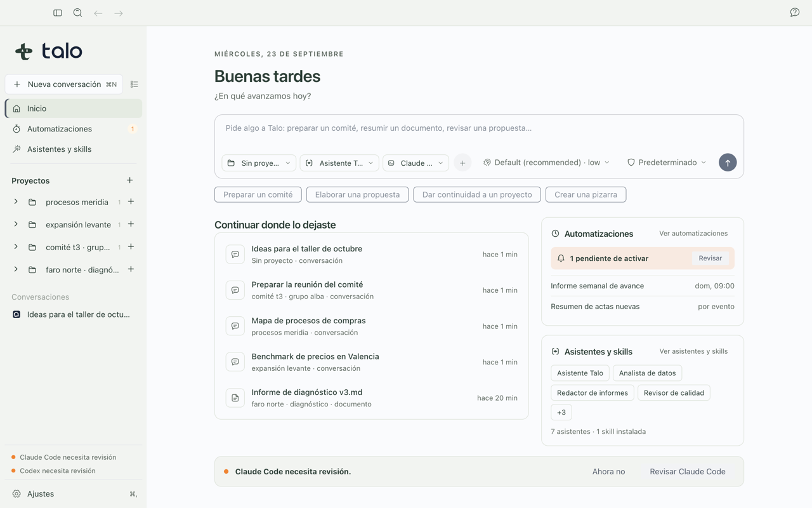Screen dimensions: 812x508
Task: Click the Pide algo a Talo input field
Action: [x=479, y=128]
